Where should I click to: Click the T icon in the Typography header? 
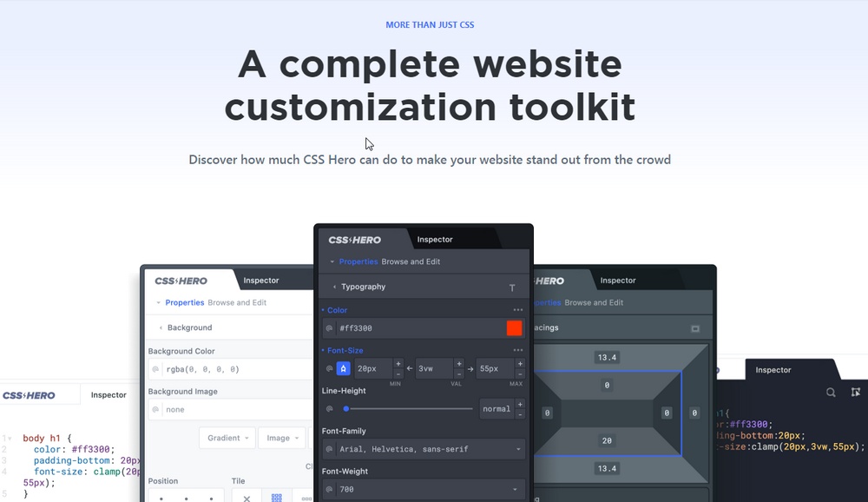pos(512,287)
